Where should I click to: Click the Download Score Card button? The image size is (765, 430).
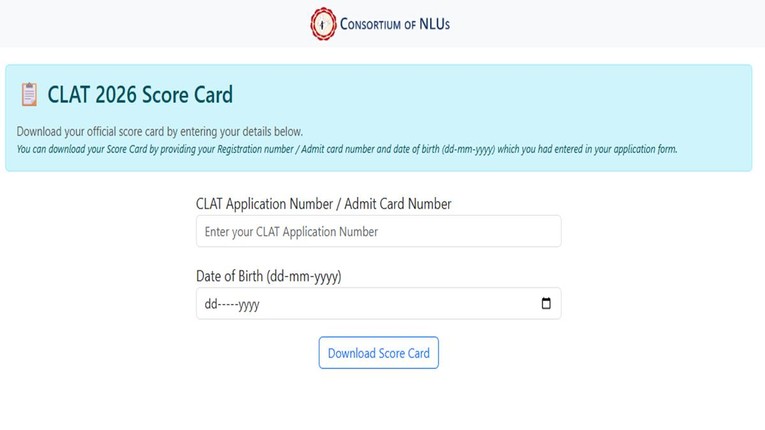(379, 353)
